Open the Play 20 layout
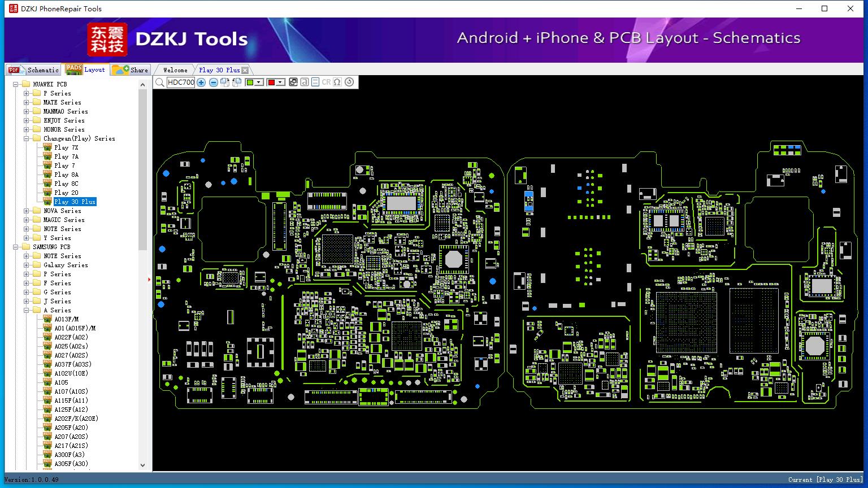This screenshot has height=488, width=868. 66,193
